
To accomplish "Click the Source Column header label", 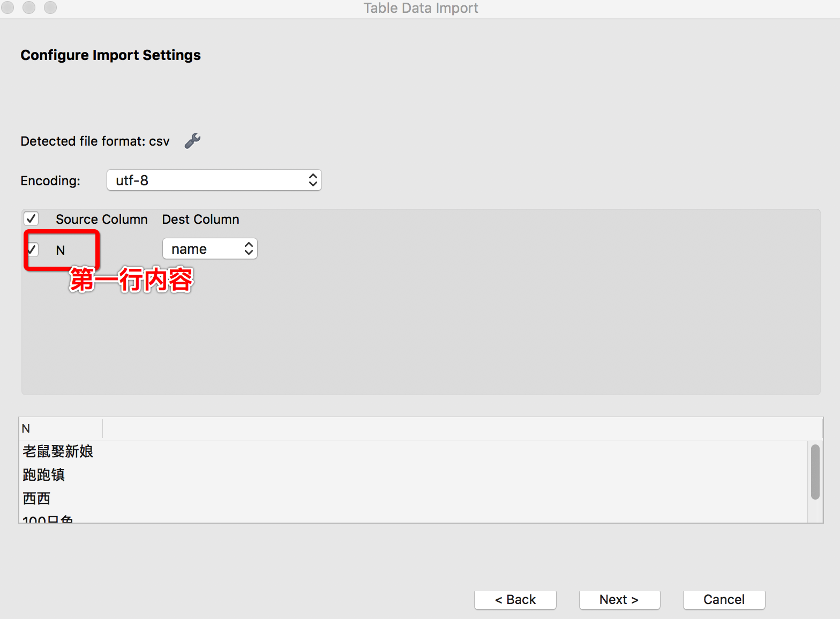I will pos(102,220).
